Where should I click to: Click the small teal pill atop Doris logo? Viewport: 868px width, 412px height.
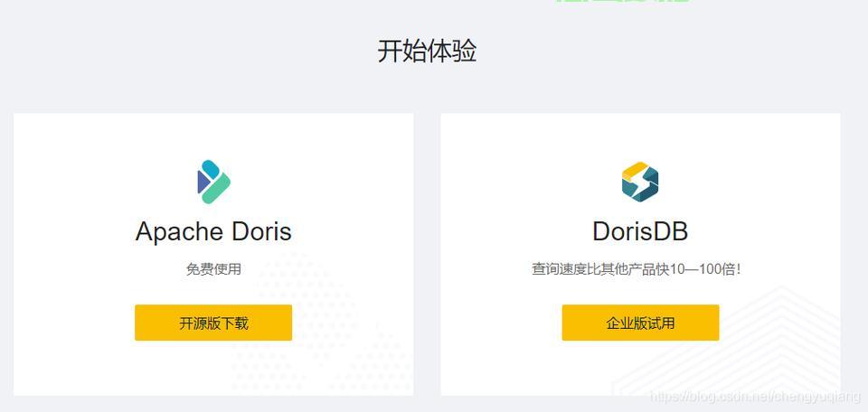(211, 169)
